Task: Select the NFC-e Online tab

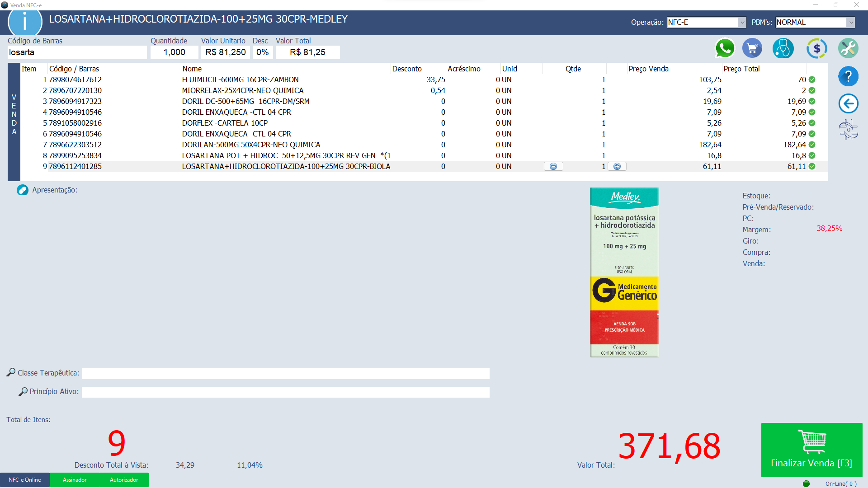Action: coord(25,480)
